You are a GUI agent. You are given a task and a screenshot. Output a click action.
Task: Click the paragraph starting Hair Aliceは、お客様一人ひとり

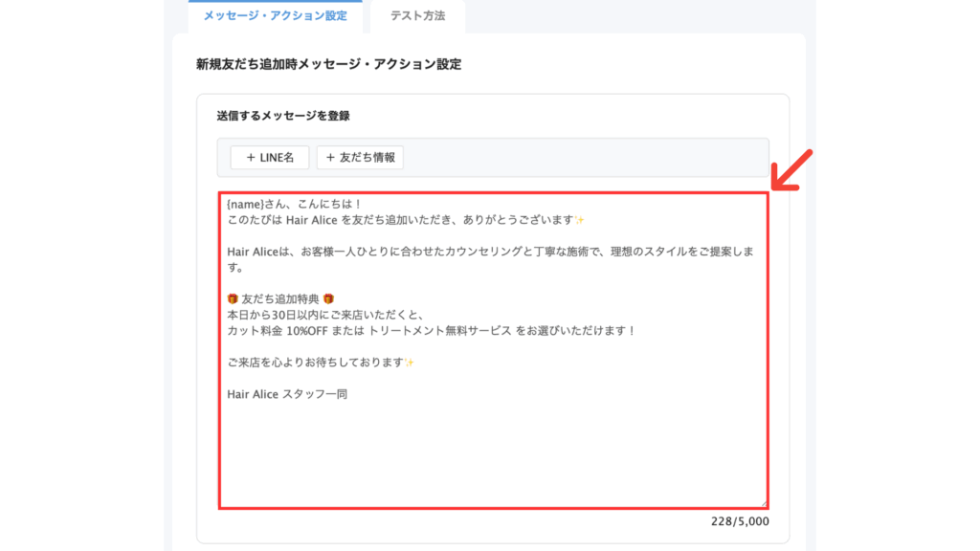click(x=491, y=259)
